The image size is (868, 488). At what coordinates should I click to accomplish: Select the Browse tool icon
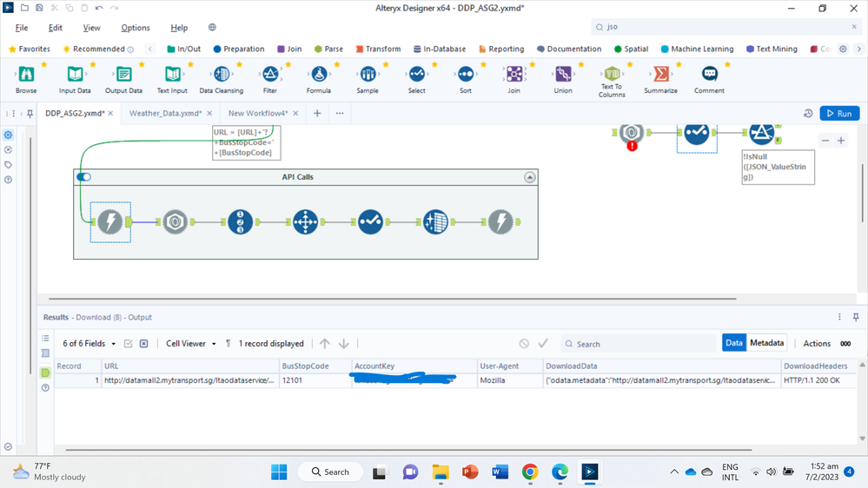(26, 74)
